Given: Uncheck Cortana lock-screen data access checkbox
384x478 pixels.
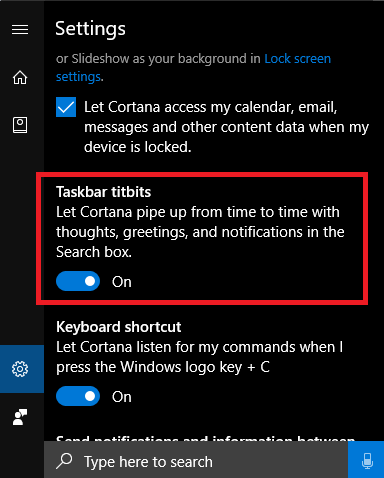Looking at the screenshot, I should 66,107.
